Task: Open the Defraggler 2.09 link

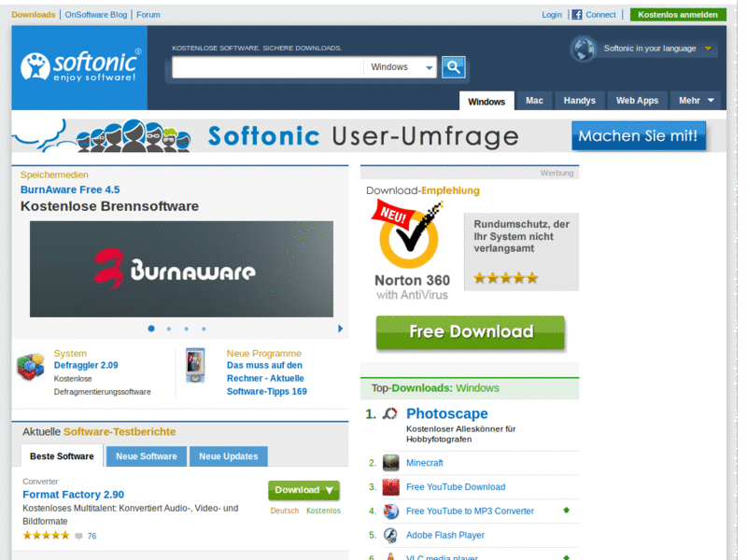Action: click(x=86, y=365)
